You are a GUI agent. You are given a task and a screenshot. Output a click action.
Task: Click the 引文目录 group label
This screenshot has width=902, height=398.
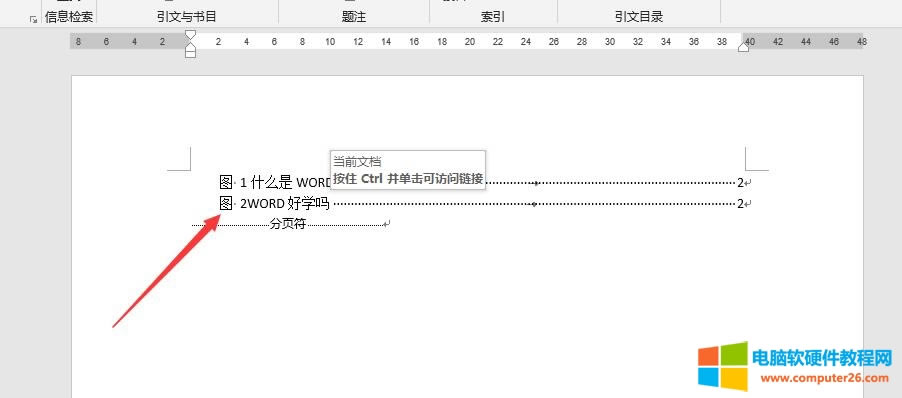click(x=639, y=17)
